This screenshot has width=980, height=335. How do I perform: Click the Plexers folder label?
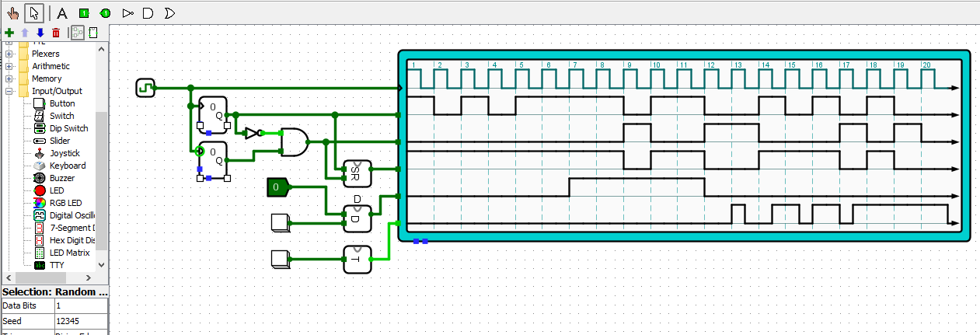pos(46,54)
